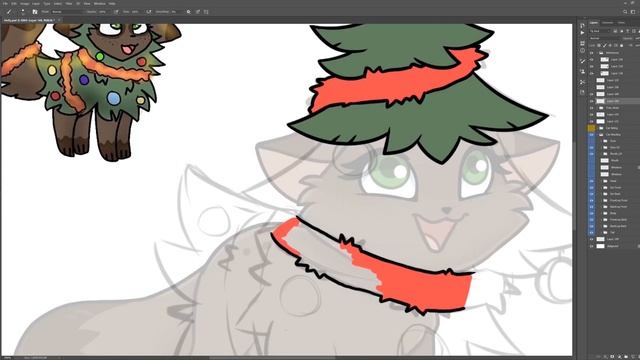Click the horizontal canvas scrollbar

tap(272, 358)
